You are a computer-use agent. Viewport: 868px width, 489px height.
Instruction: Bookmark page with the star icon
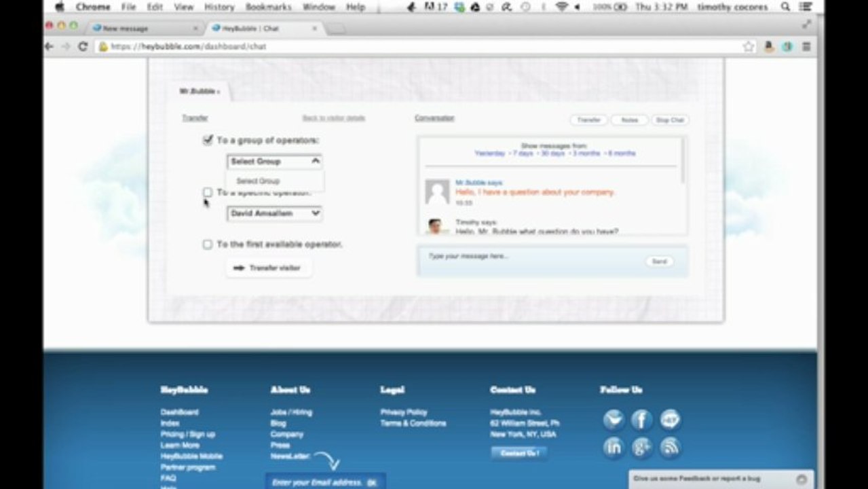click(x=749, y=47)
